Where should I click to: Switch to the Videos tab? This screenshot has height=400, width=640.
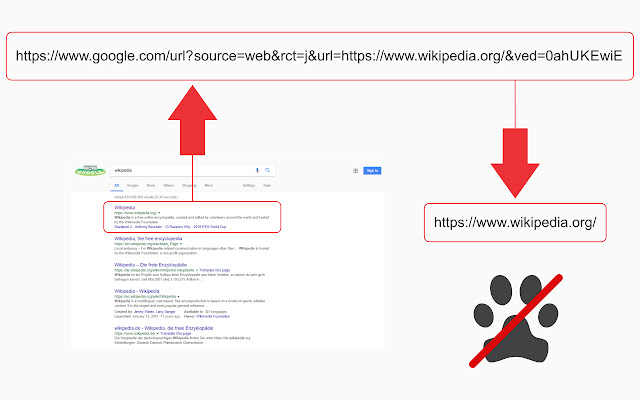pyautogui.click(x=169, y=185)
